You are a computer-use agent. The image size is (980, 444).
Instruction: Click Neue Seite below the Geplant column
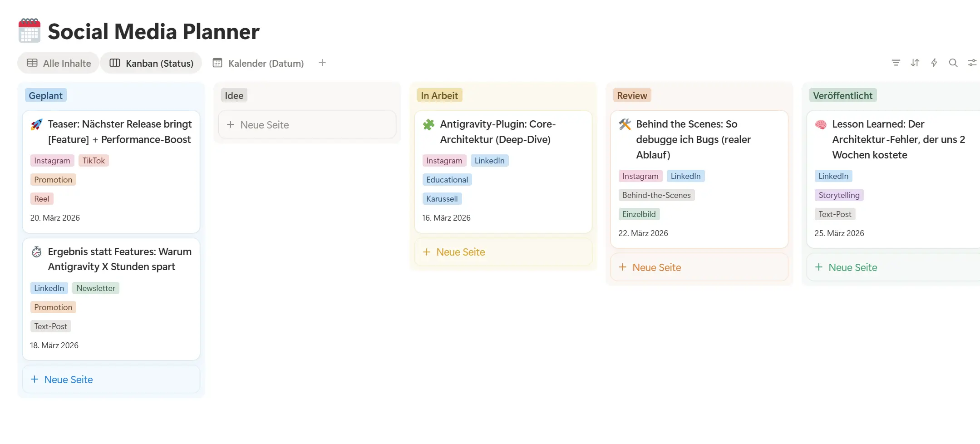[68, 380]
